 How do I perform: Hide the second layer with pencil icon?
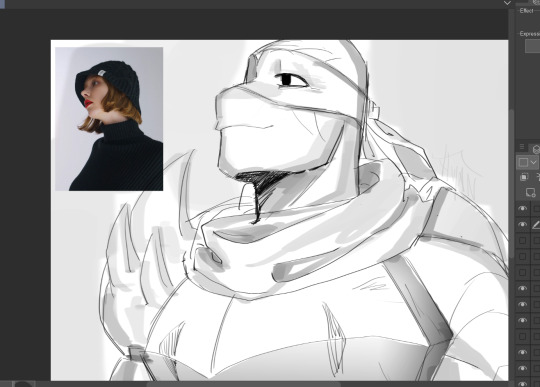pyautogui.click(x=522, y=224)
